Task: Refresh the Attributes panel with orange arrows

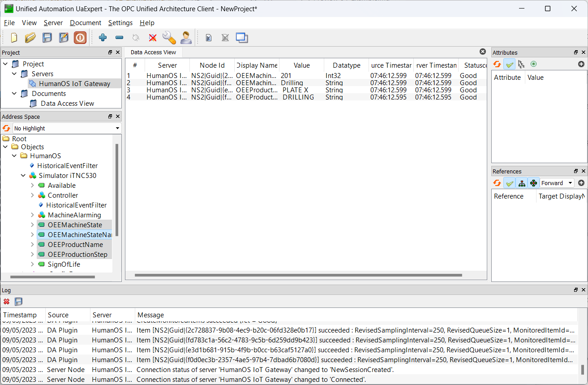Action: coord(497,64)
